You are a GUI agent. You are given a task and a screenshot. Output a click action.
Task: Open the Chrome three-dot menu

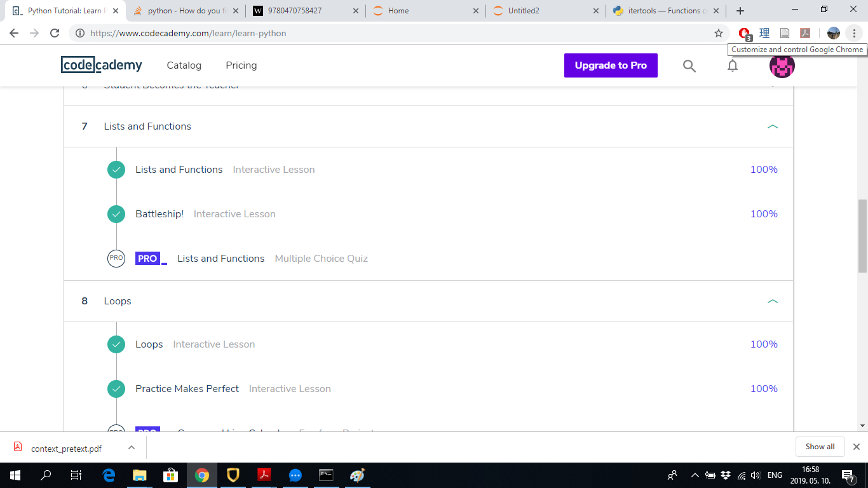pos(855,33)
